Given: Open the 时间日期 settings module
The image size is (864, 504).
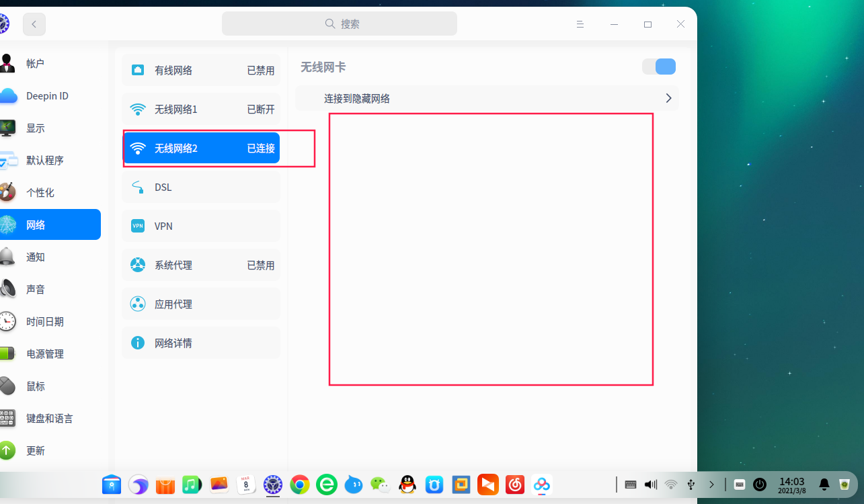Looking at the screenshot, I should point(50,321).
